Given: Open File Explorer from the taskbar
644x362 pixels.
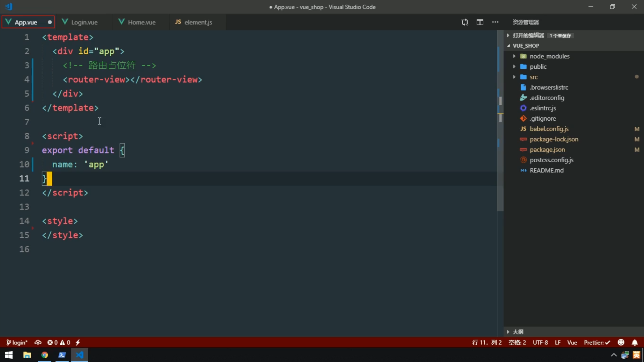Looking at the screenshot, I should [27, 355].
